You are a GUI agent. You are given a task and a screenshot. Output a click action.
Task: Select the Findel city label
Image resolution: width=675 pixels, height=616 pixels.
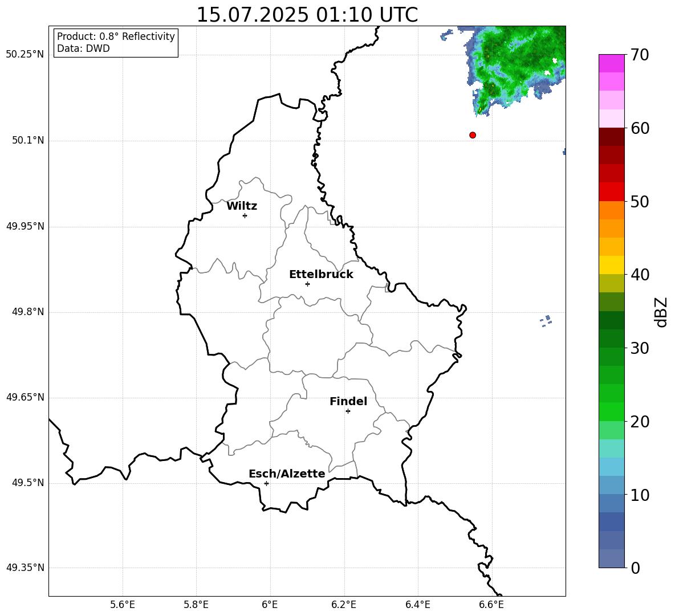tap(348, 401)
